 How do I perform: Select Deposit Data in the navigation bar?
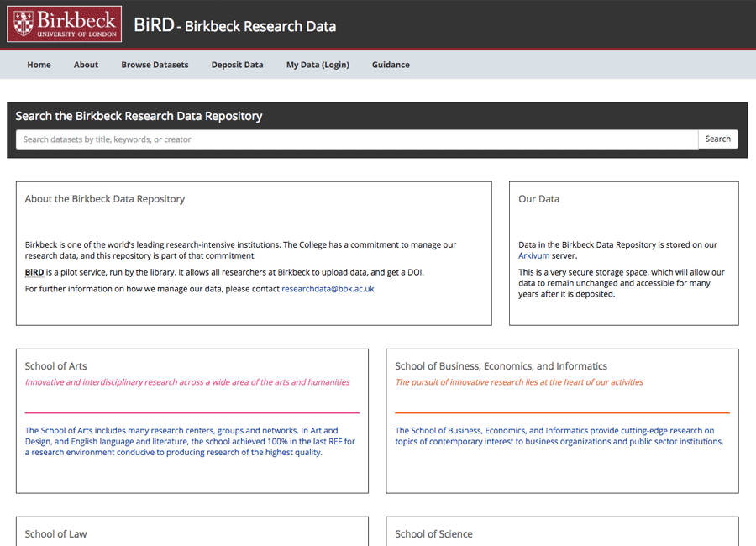237,65
